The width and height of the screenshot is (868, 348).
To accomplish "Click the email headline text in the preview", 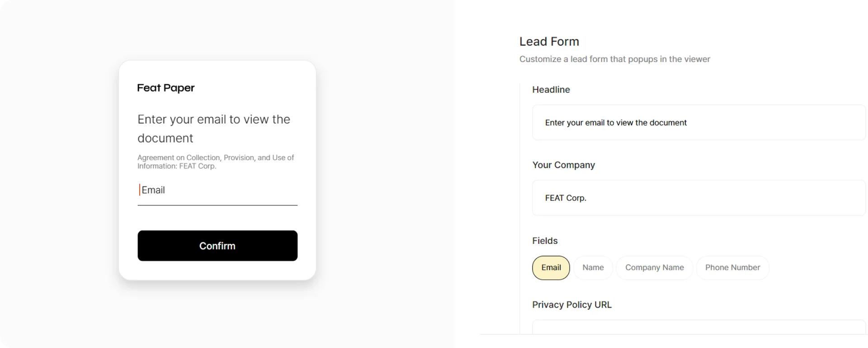I will tap(213, 129).
